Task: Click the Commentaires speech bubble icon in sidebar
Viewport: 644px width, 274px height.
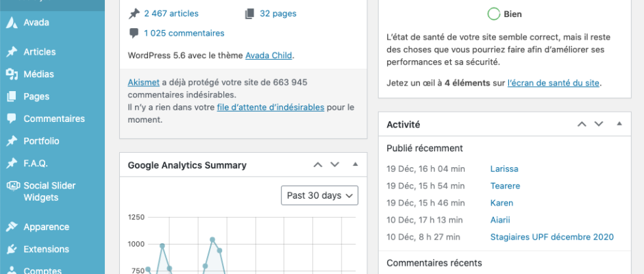Action: pyautogui.click(x=12, y=119)
